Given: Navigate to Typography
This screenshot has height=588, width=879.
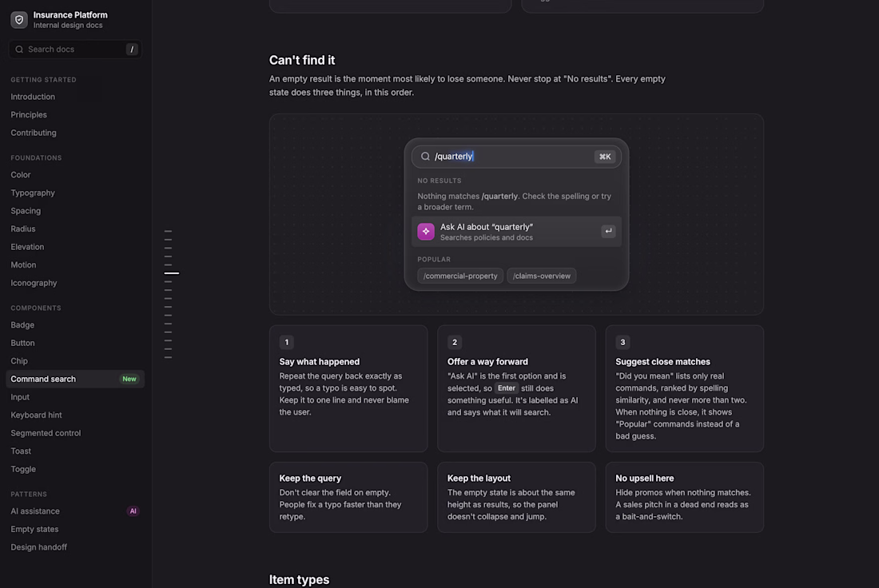Looking at the screenshot, I should pyautogui.click(x=33, y=193).
